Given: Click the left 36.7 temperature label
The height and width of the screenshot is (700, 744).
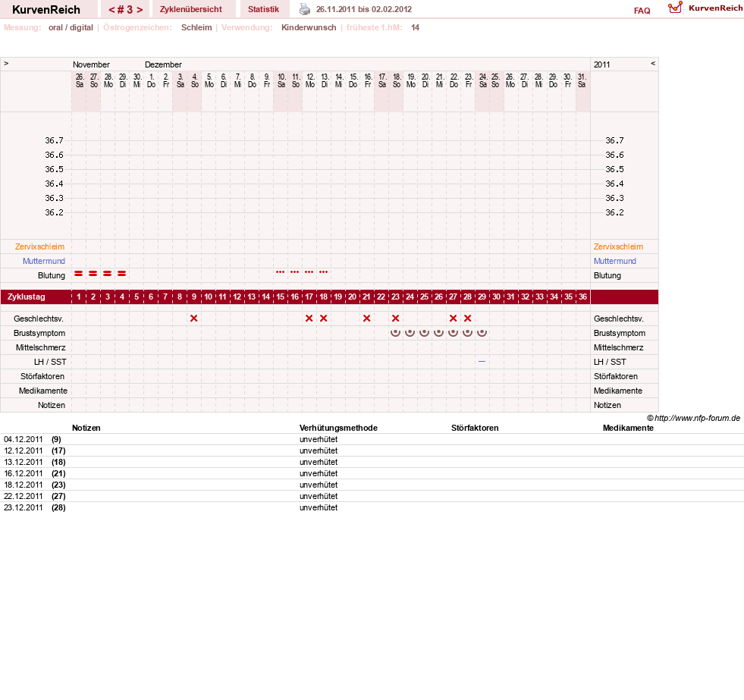Looking at the screenshot, I should click(54, 140).
